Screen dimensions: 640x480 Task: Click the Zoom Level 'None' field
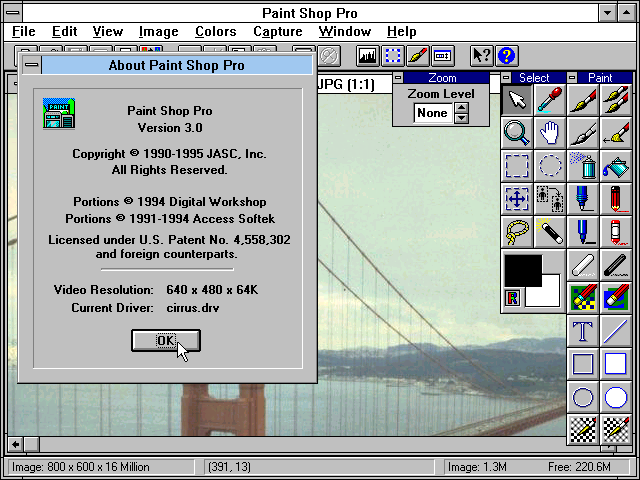point(433,113)
